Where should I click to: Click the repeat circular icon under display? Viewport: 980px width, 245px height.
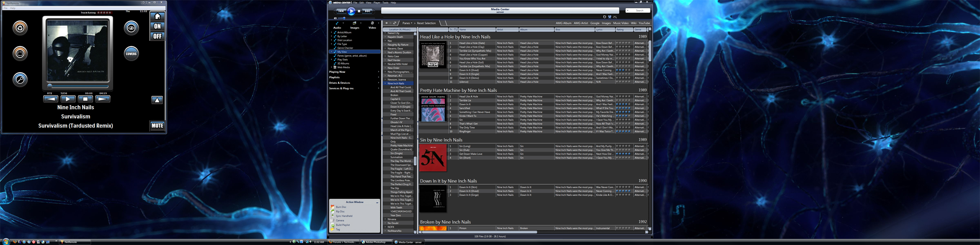coord(605,17)
